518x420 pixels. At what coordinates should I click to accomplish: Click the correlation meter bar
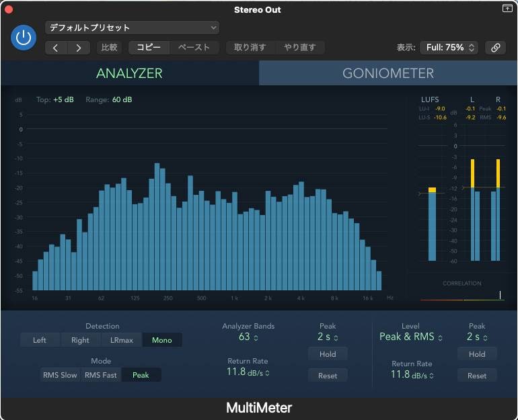point(461,298)
